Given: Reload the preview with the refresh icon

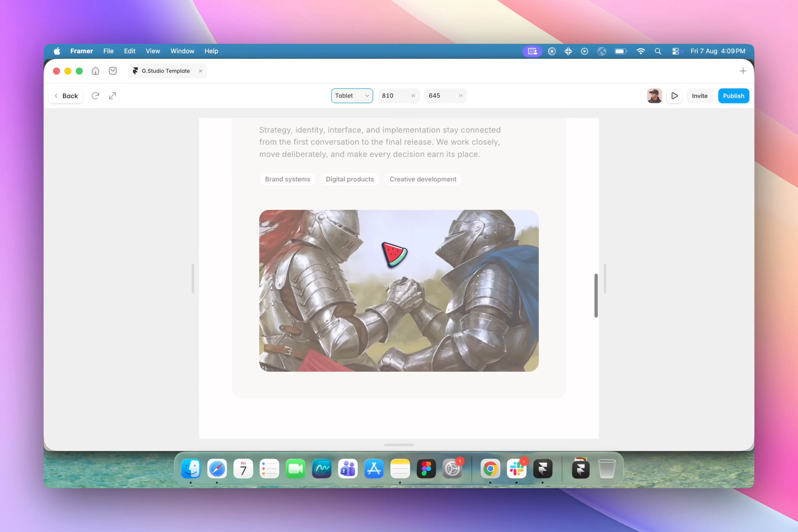Looking at the screenshot, I should click(x=95, y=96).
